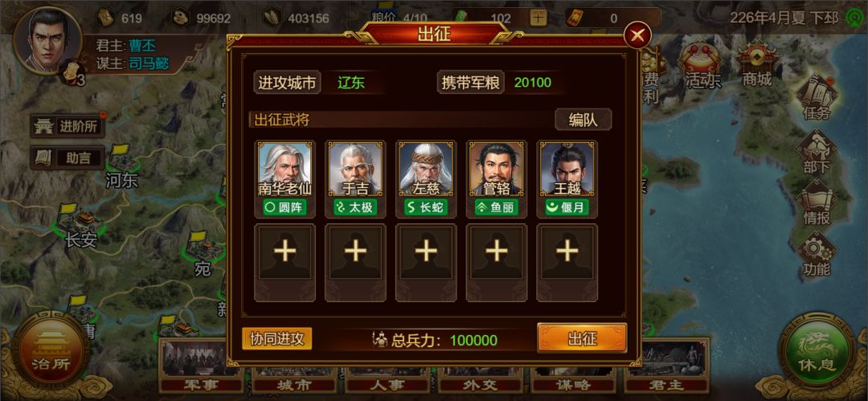Click the plus icon beside 102 jade
The image size is (868, 401).
538,18
